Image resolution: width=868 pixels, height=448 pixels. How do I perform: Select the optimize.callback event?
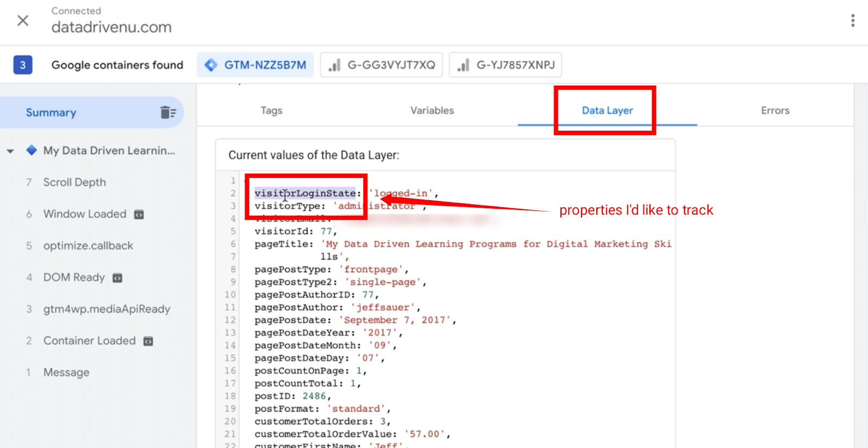pos(88,246)
